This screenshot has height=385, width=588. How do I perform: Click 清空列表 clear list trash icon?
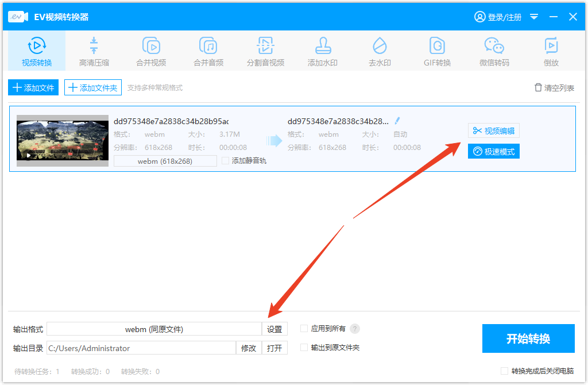coord(538,87)
